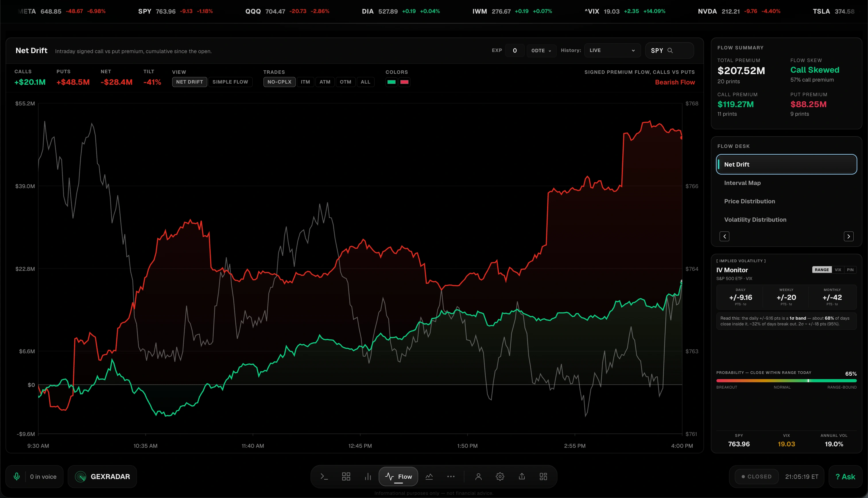Go to next Flow Desk page arrow
The height and width of the screenshot is (498, 868).
click(x=848, y=236)
